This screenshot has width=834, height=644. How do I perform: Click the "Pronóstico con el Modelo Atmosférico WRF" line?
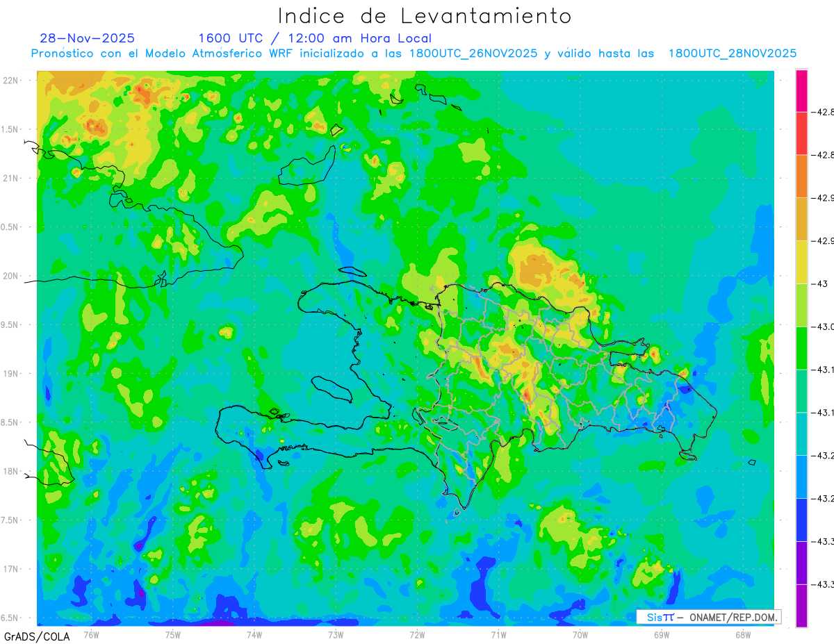414,53
